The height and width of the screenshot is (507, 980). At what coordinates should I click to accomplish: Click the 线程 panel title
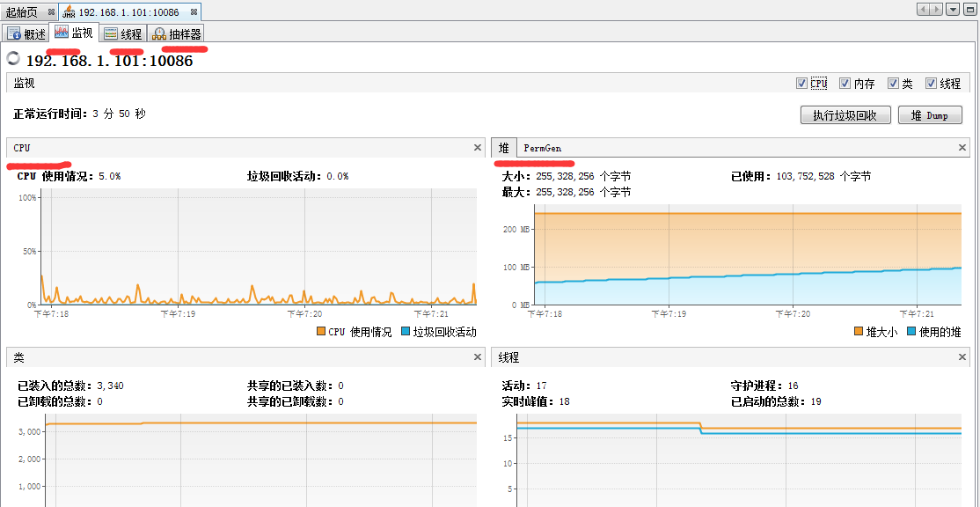click(x=508, y=357)
